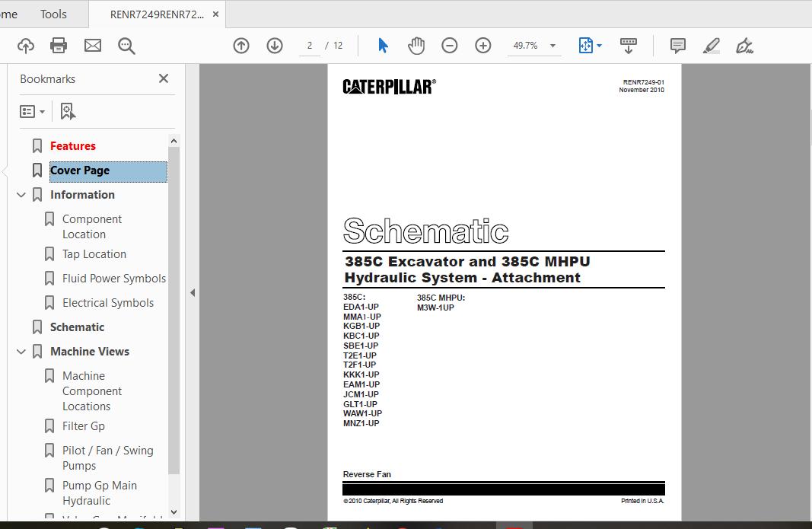Click the bookmarks scroll down arrow
This screenshot has width=812, height=529.
[174, 512]
